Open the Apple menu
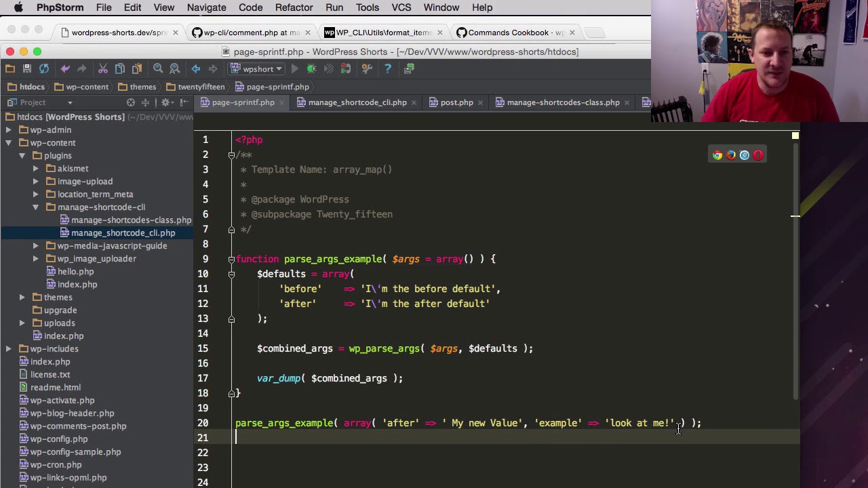Viewport: 868px width, 488px height. click(18, 7)
